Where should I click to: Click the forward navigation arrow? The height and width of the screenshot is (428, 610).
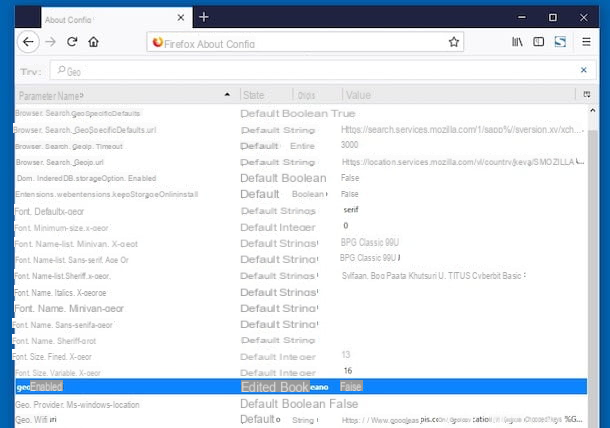(51, 42)
